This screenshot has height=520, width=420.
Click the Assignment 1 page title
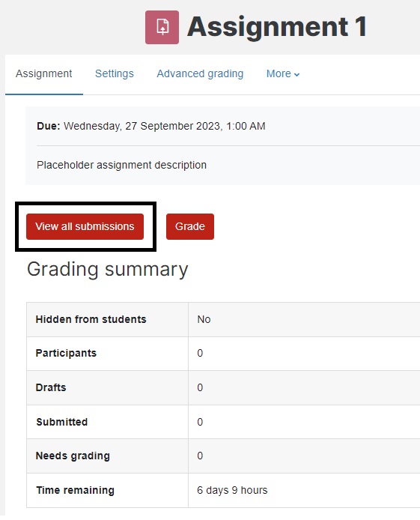(277, 26)
